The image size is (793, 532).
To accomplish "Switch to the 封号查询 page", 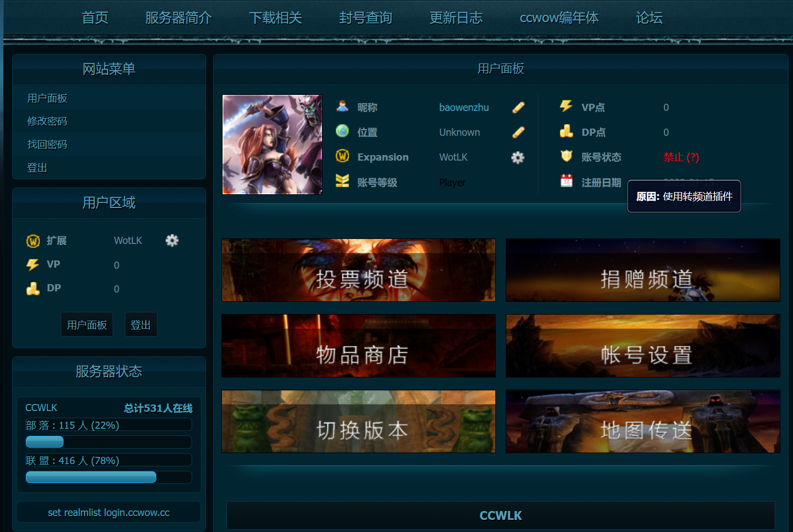I will 366,18.
